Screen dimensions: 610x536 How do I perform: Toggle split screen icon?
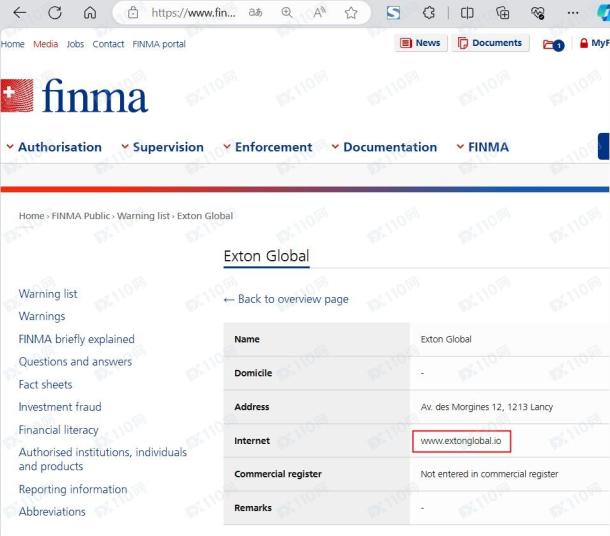(x=467, y=13)
